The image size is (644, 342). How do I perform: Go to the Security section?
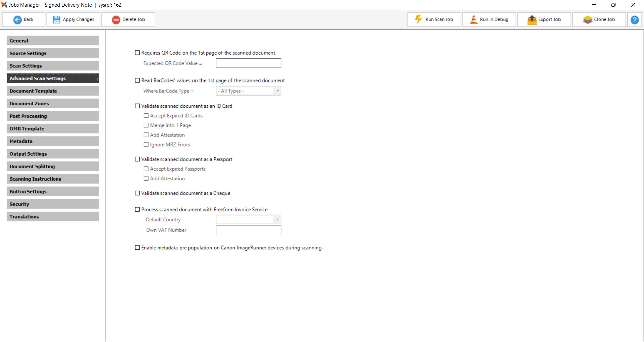click(53, 204)
